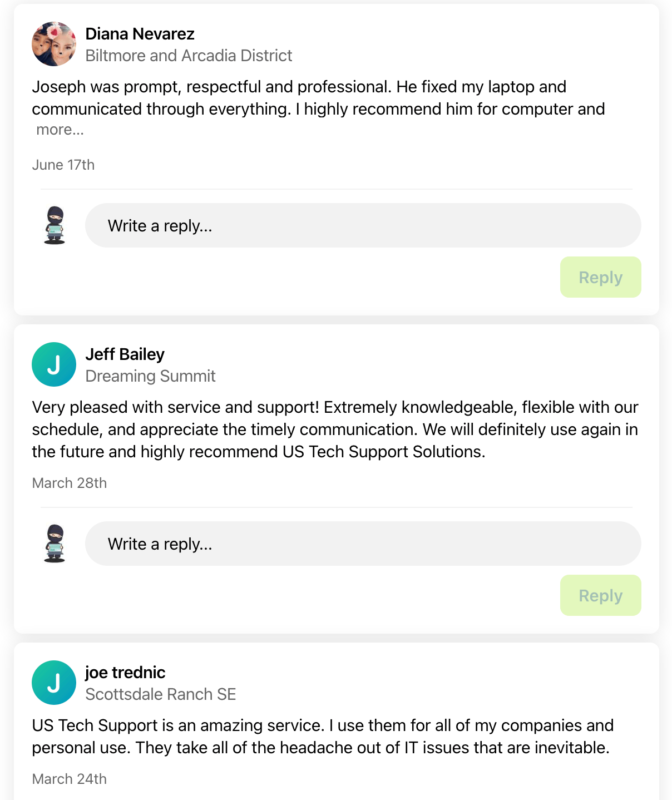
Task: Click Diana Nevarez's profile photo
Action: coord(54,44)
